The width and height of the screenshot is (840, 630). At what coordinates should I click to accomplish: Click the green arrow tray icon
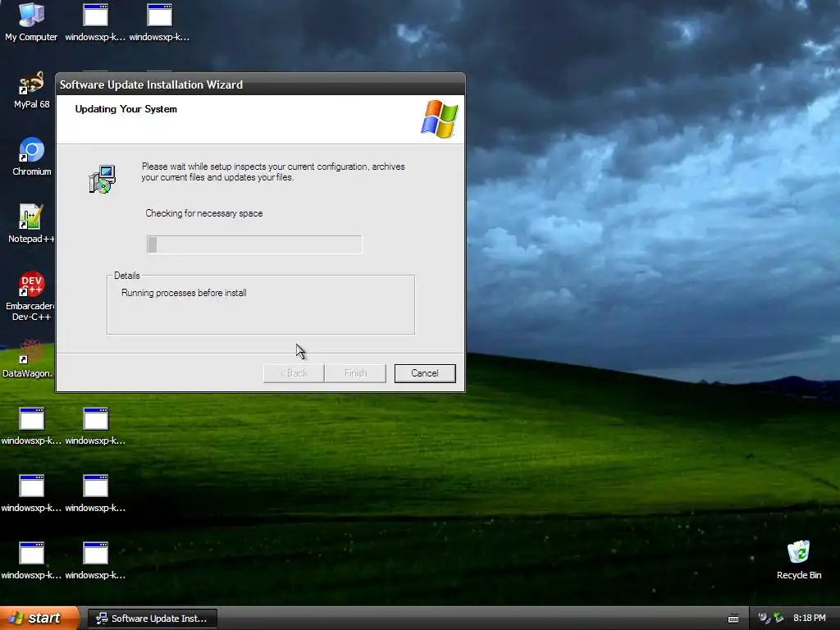pyautogui.click(x=778, y=618)
